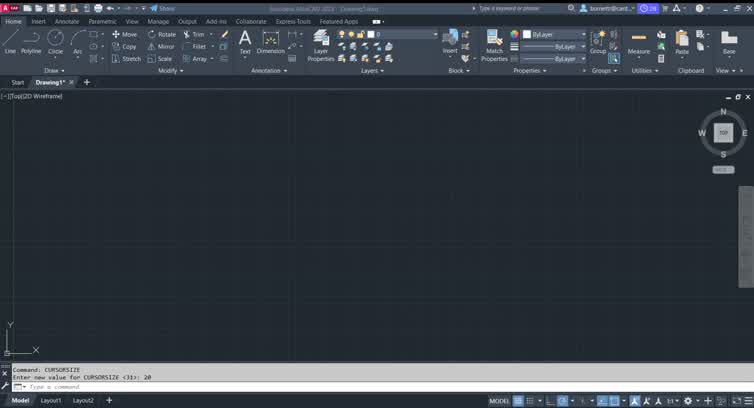Image resolution: width=754 pixels, height=408 pixels.
Task: Add a new drawing tab with plus button
Action: point(87,82)
